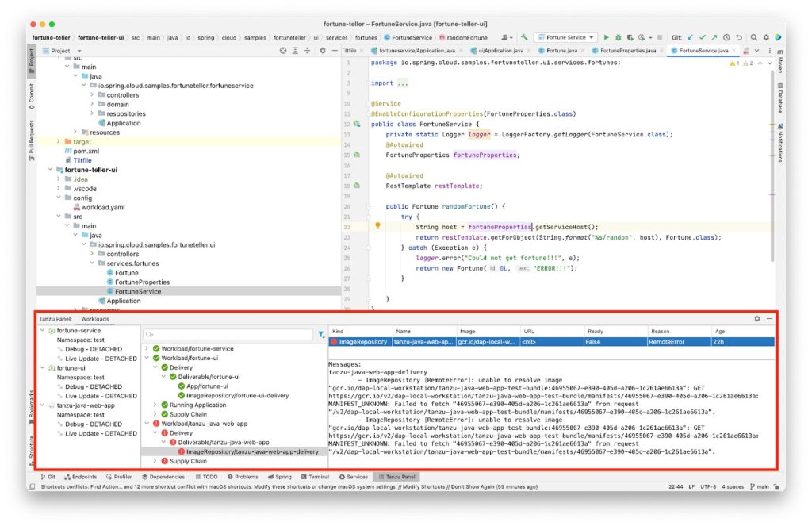Viewport: 812px width, 526px height.
Task: Run the Fortune Service configuration
Action: [607, 37]
